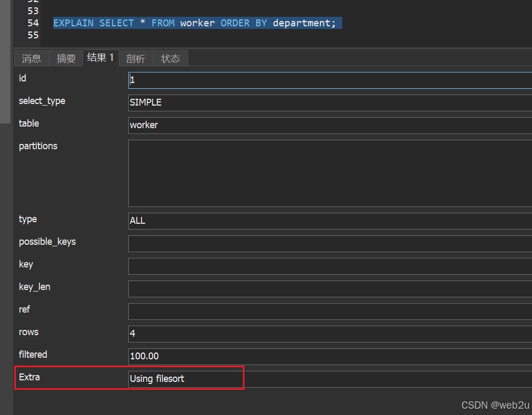The height and width of the screenshot is (415, 532).
Task: Select the table field showing worker
Action: (x=330, y=125)
